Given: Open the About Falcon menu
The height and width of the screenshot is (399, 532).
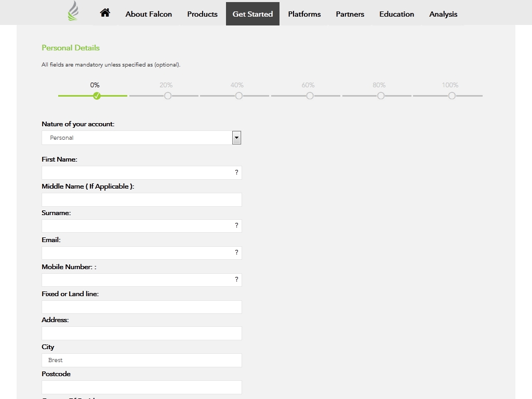Looking at the screenshot, I should pos(149,14).
